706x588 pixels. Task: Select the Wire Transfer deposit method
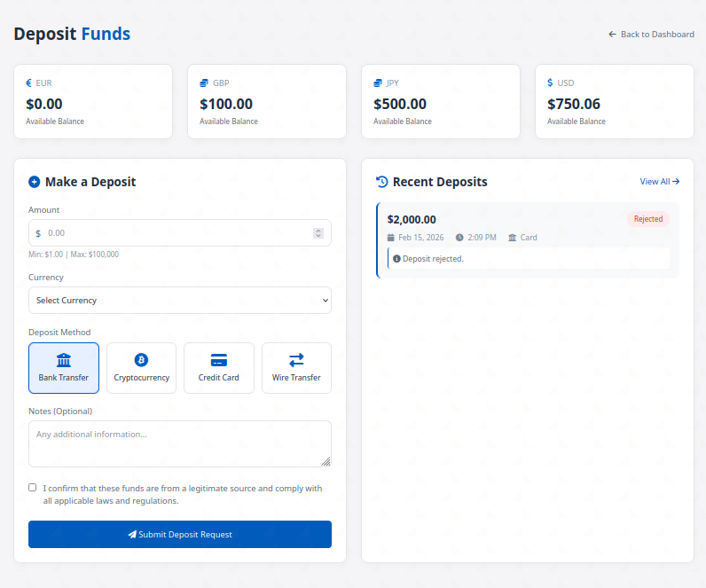tap(296, 368)
